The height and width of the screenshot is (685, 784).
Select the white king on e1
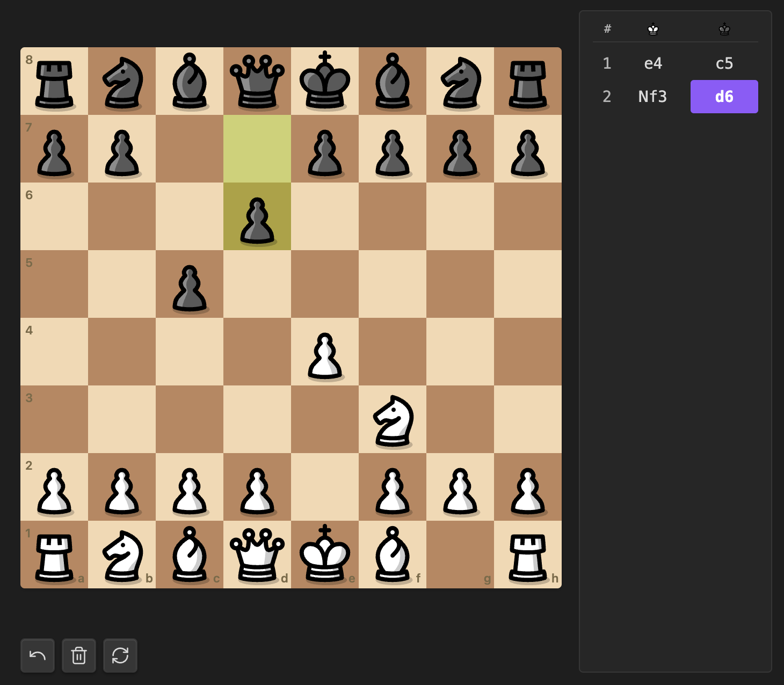pyautogui.click(x=325, y=555)
